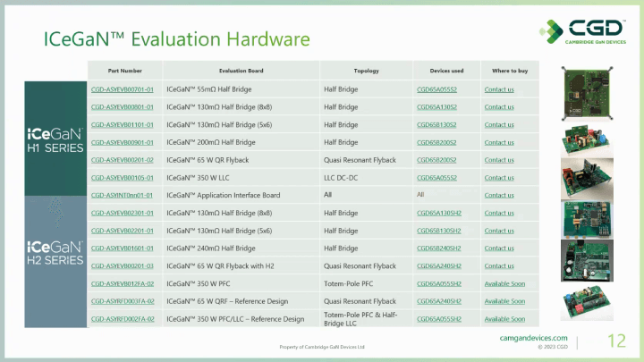Click the ICeGaN Evaluation Hardware slide title
Screen dimensions: 644x362
tap(176, 39)
